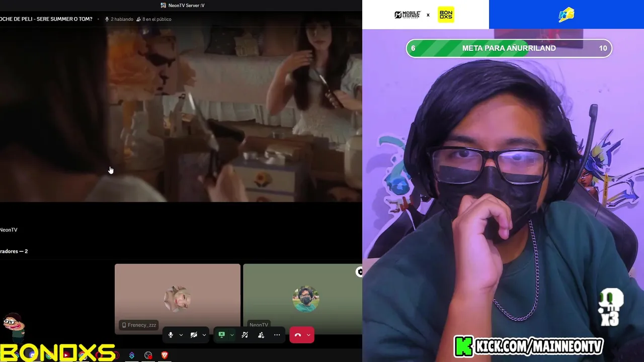The height and width of the screenshot is (362, 644).
Task: Click the invite to speak icon
Action: (261, 335)
